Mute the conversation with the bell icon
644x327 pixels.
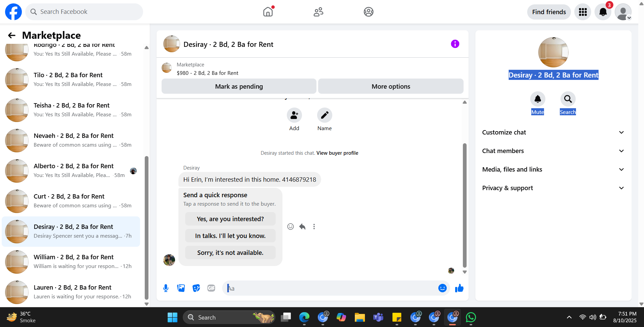[x=538, y=99]
